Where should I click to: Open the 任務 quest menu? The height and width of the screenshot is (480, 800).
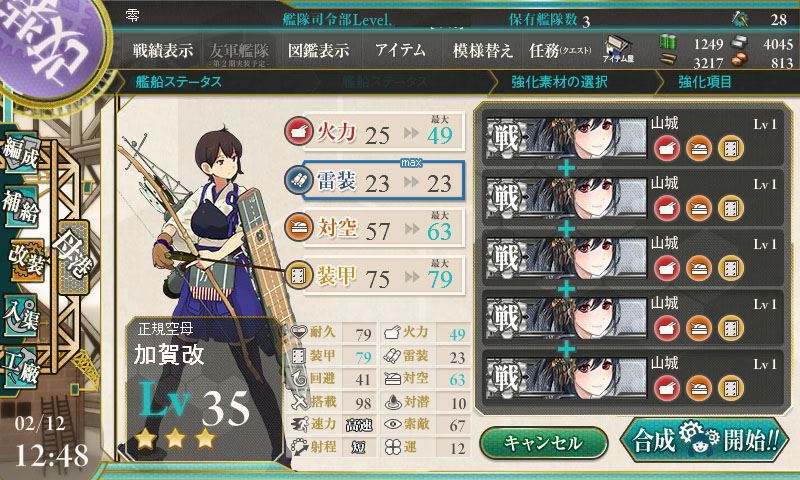coord(560,50)
